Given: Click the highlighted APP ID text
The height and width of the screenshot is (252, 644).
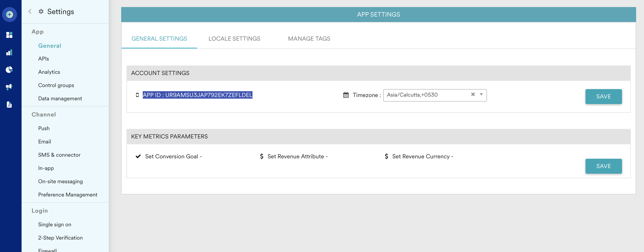Looking at the screenshot, I should (x=197, y=95).
